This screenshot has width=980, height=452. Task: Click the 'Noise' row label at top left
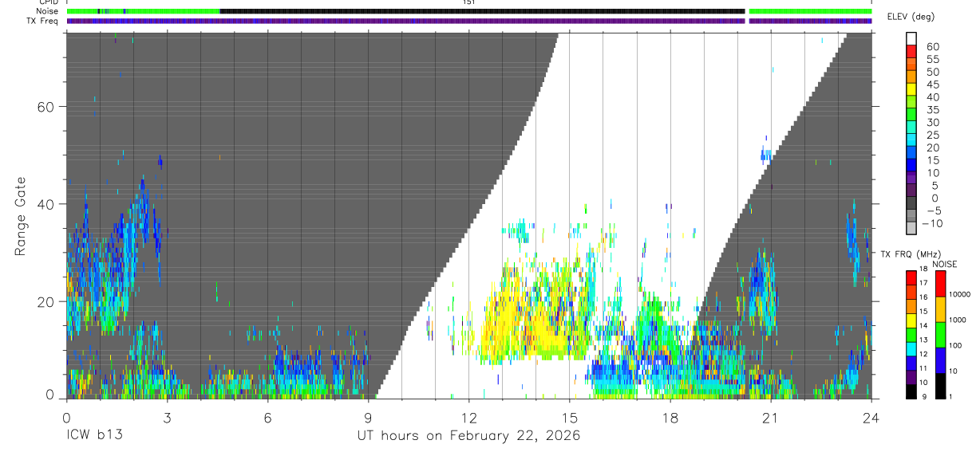pyautogui.click(x=47, y=11)
